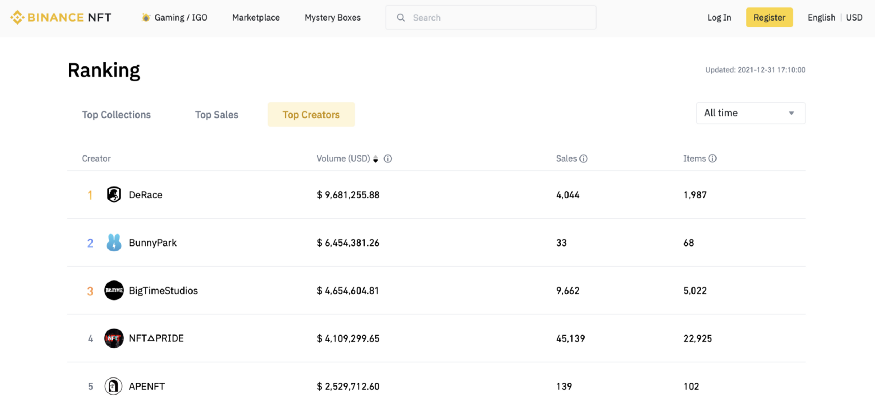Click the Log In link

click(719, 17)
